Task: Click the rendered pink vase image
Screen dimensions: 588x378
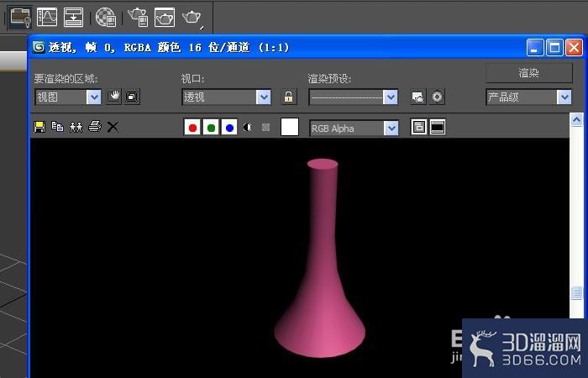Action: pyautogui.click(x=320, y=258)
